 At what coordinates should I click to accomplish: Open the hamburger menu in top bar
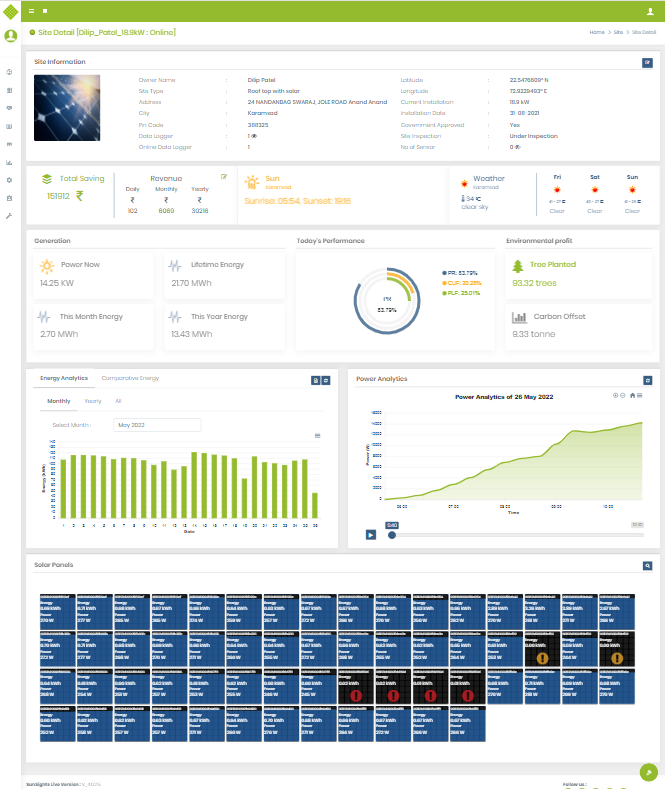coord(32,11)
